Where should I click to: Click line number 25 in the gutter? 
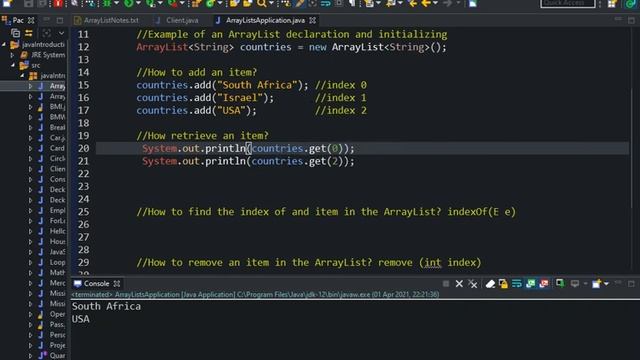pos(83,211)
